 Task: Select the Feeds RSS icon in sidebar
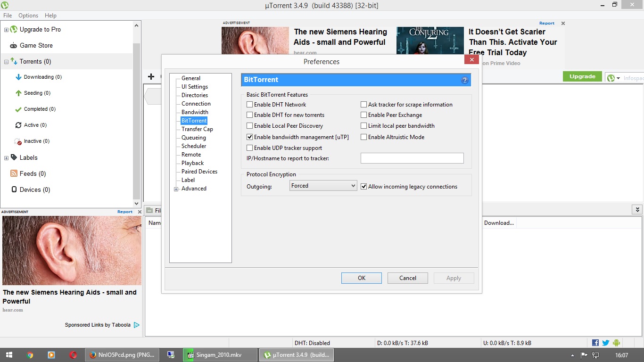[x=14, y=173]
